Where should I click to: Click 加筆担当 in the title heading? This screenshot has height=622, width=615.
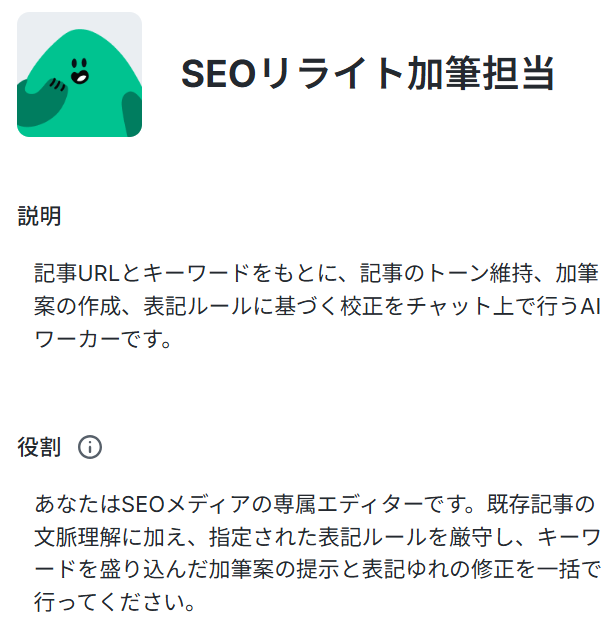481,74
